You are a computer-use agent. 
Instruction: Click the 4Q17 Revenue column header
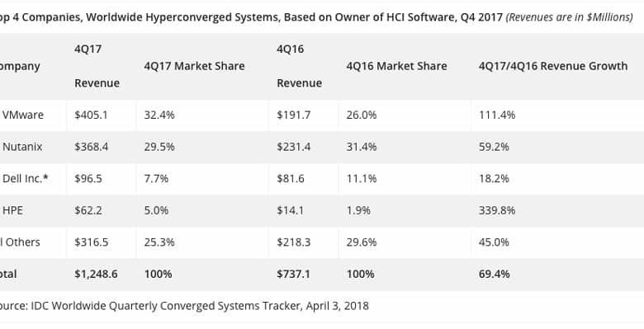tap(97, 66)
